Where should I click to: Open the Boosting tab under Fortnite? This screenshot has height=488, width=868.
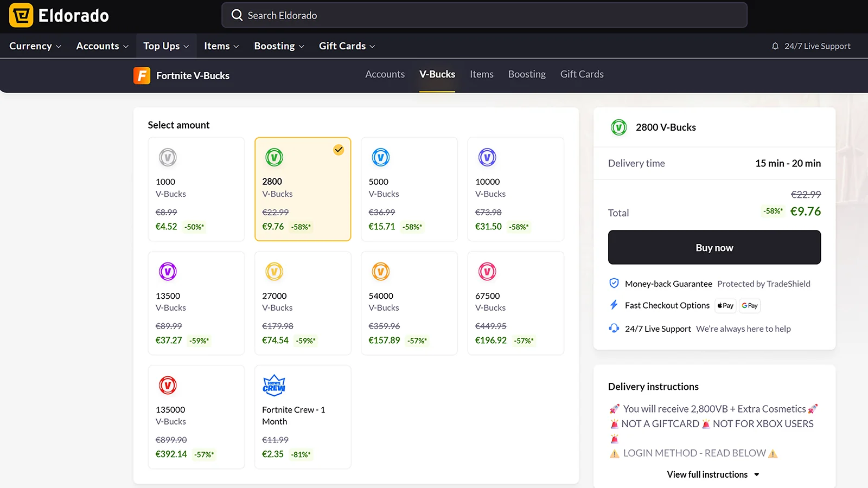click(x=527, y=74)
